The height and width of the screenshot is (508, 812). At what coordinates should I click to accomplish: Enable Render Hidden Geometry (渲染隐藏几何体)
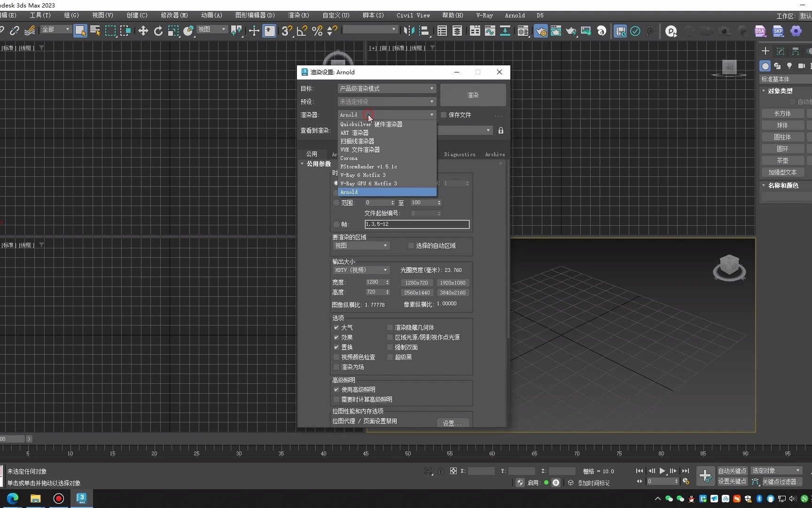390,327
